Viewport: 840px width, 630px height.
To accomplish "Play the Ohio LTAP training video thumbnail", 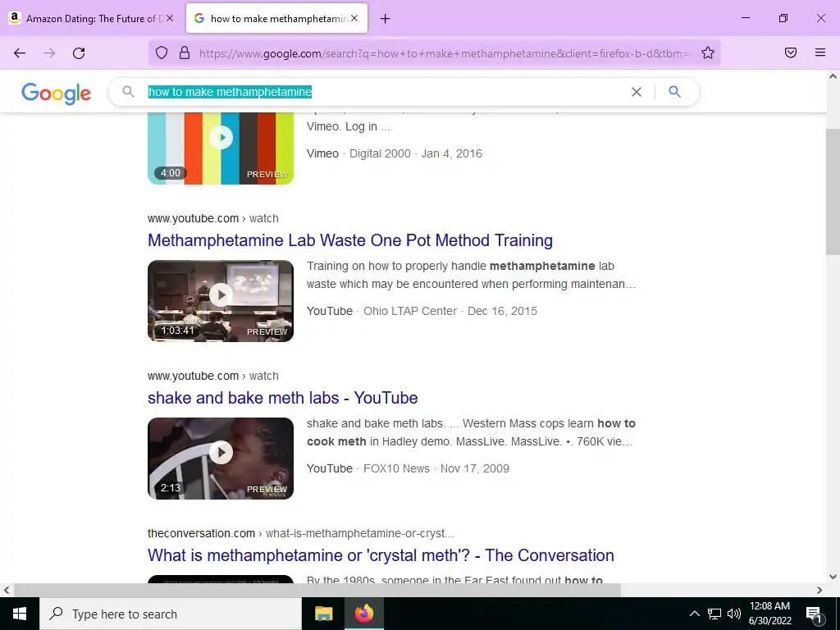I will click(x=221, y=300).
